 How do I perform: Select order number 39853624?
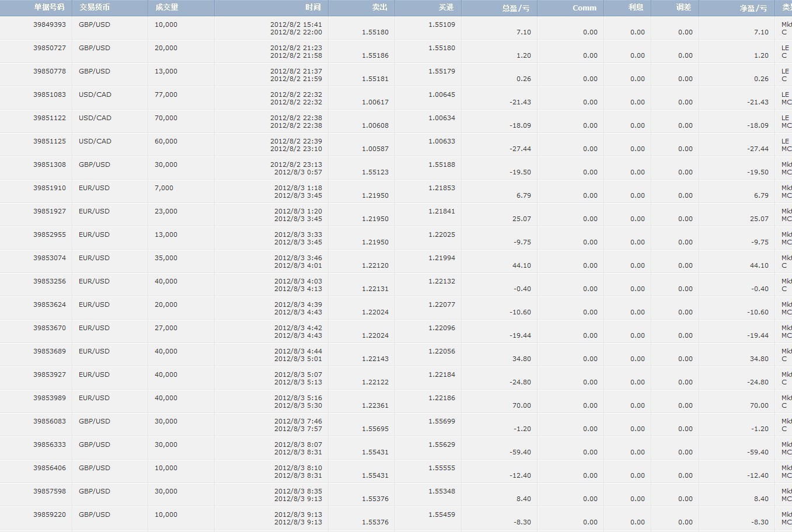tap(50, 304)
